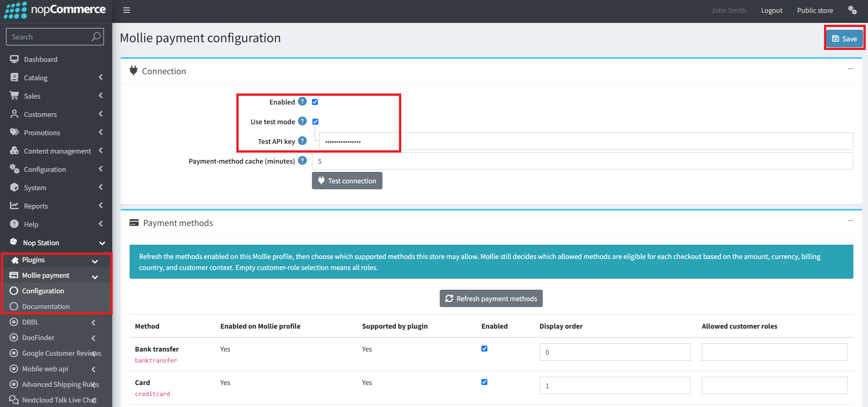
Task: Toggle Enabled checkbox for Card method
Action: [484, 382]
